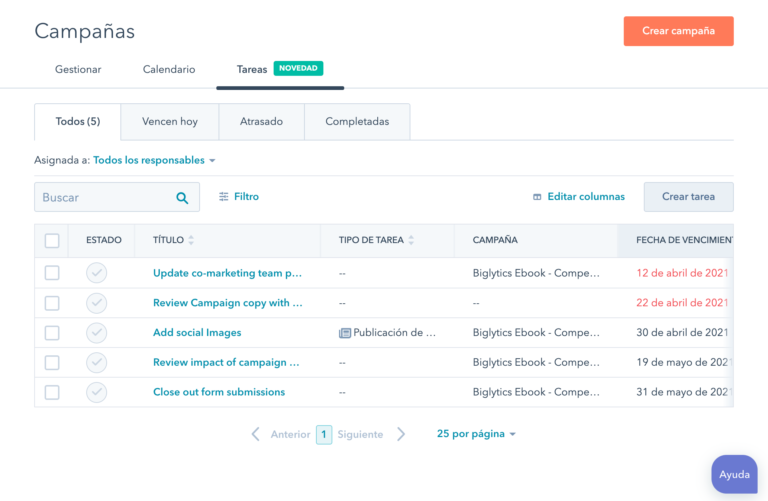Go to next page chevron
Screen dimensions: 768x501
pyautogui.click(x=401, y=434)
